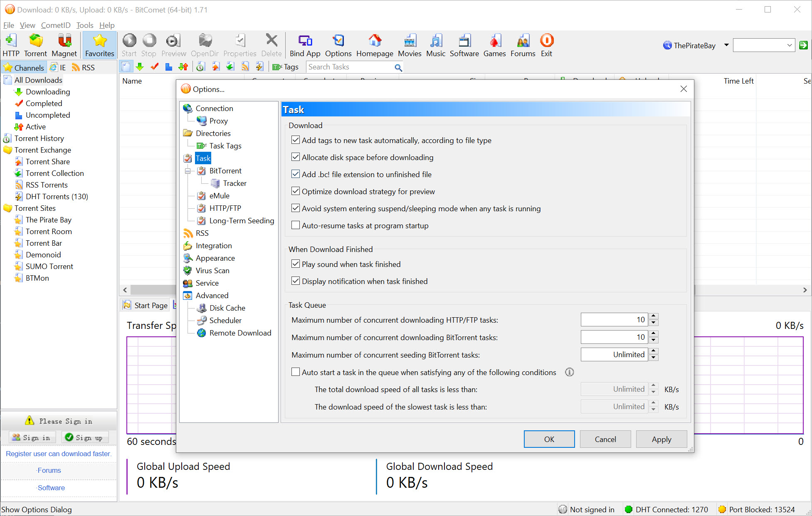Open the Help menu
Viewport: 812px width, 516px height.
click(x=107, y=25)
